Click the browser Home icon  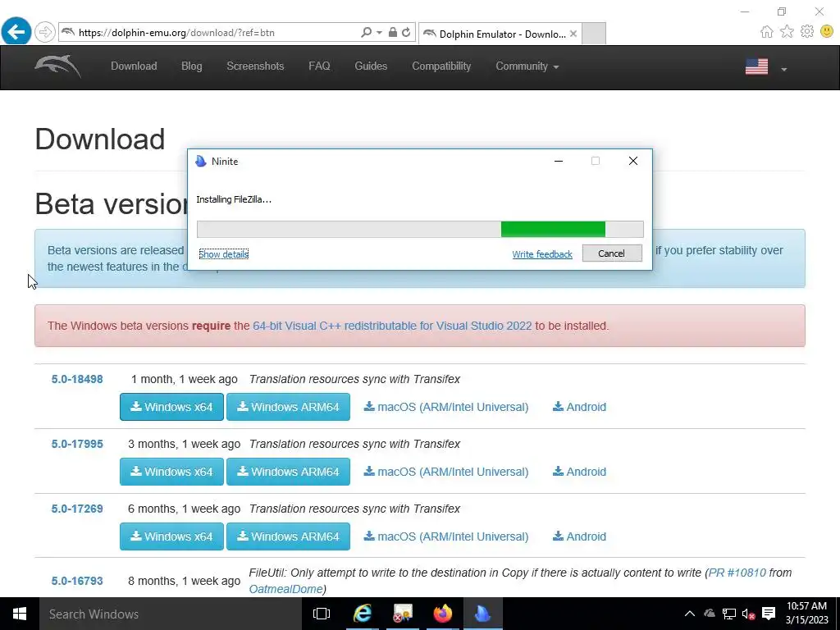(x=767, y=32)
